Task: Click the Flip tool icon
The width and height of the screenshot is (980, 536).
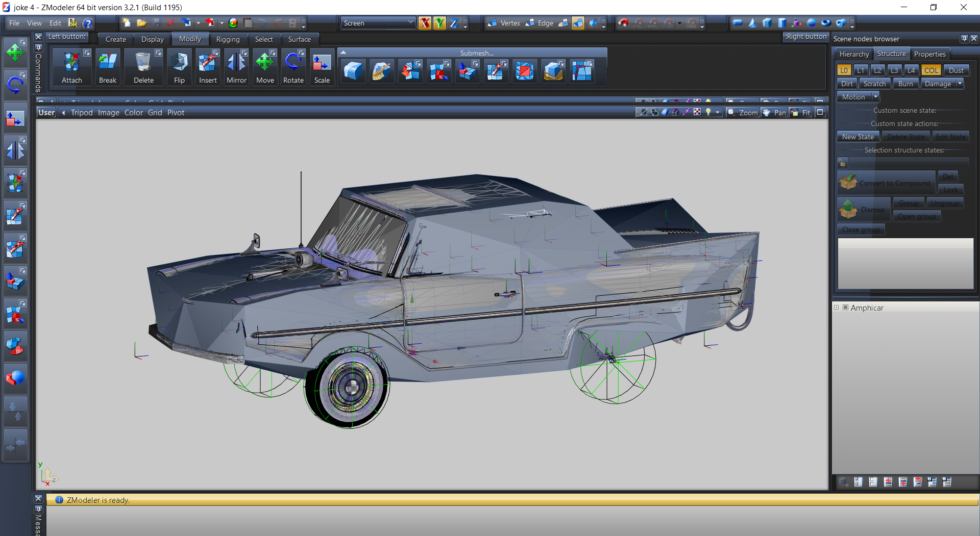Action: (x=179, y=67)
